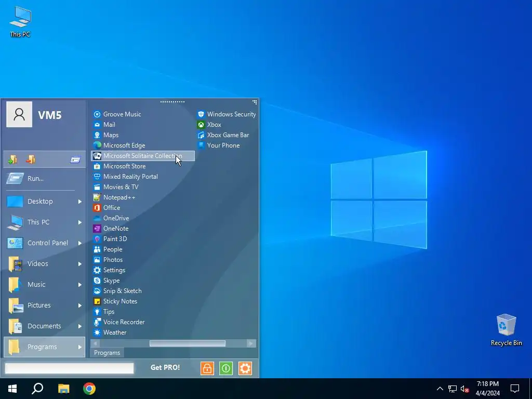Expand the Programs submenu

[44, 347]
